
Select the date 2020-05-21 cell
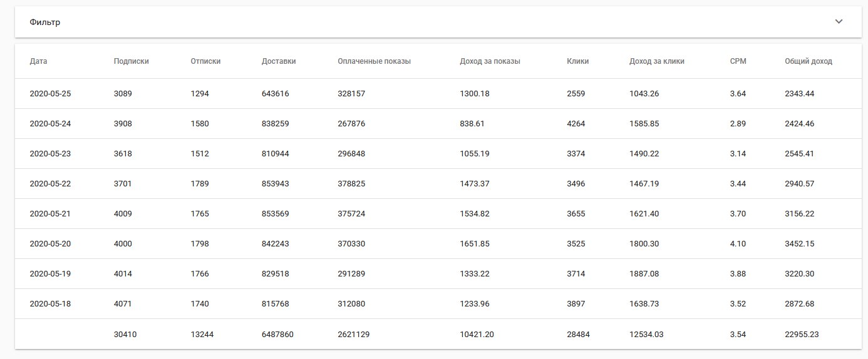coord(50,214)
